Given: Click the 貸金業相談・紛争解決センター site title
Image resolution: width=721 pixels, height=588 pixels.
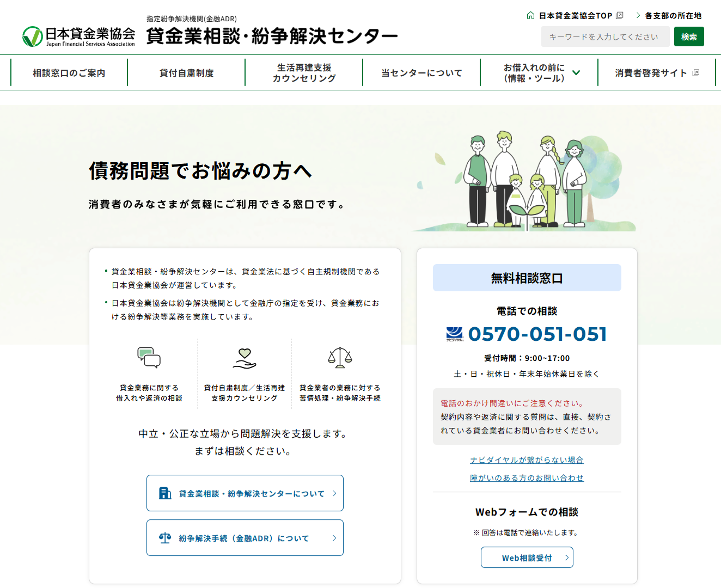Looking at the screenshot, I should pos(272,36).
